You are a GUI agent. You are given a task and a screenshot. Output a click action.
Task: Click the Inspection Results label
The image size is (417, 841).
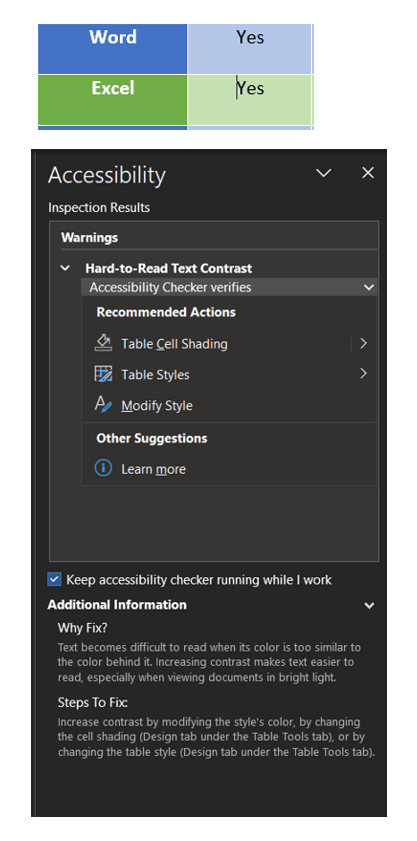99,208
